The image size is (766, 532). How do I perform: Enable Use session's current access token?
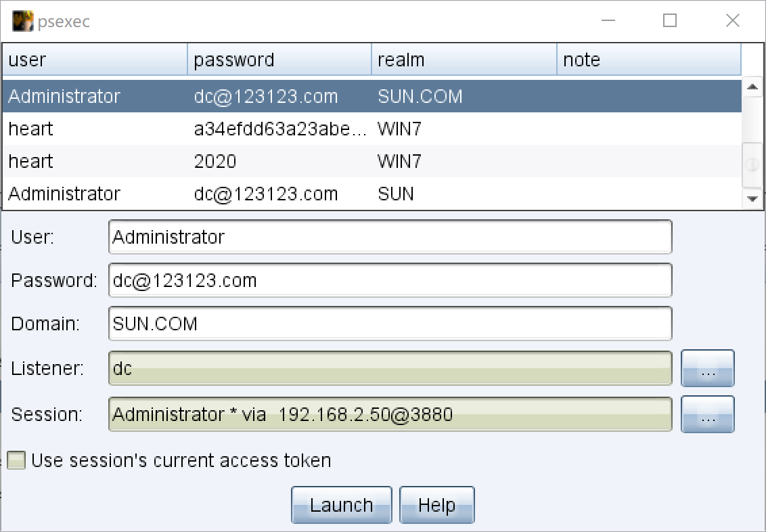[16, 460]
